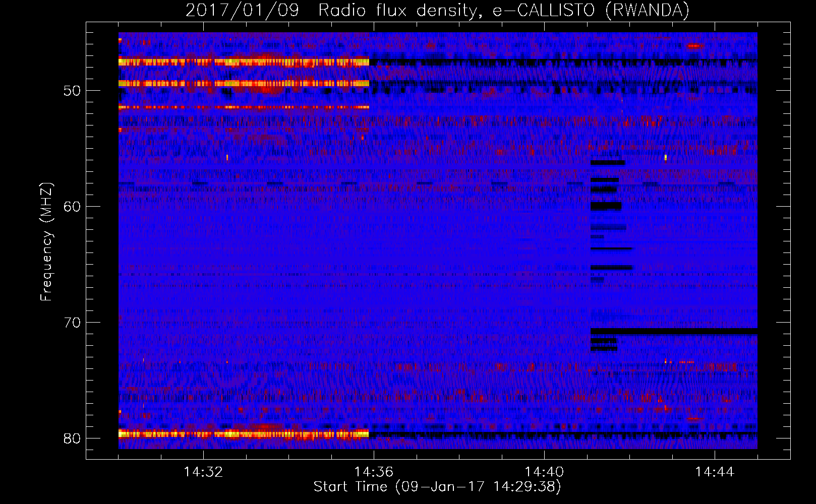Click the 70 MHz frequency tick label
This screenshot has width=816, height=504.
(x=72, y=323)
